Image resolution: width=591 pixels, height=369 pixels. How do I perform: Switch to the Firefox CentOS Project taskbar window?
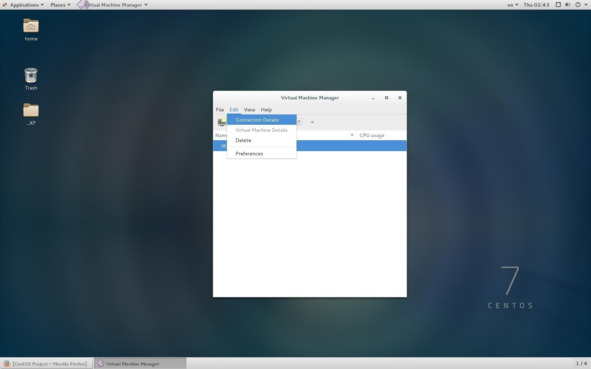tap(46, 364)
